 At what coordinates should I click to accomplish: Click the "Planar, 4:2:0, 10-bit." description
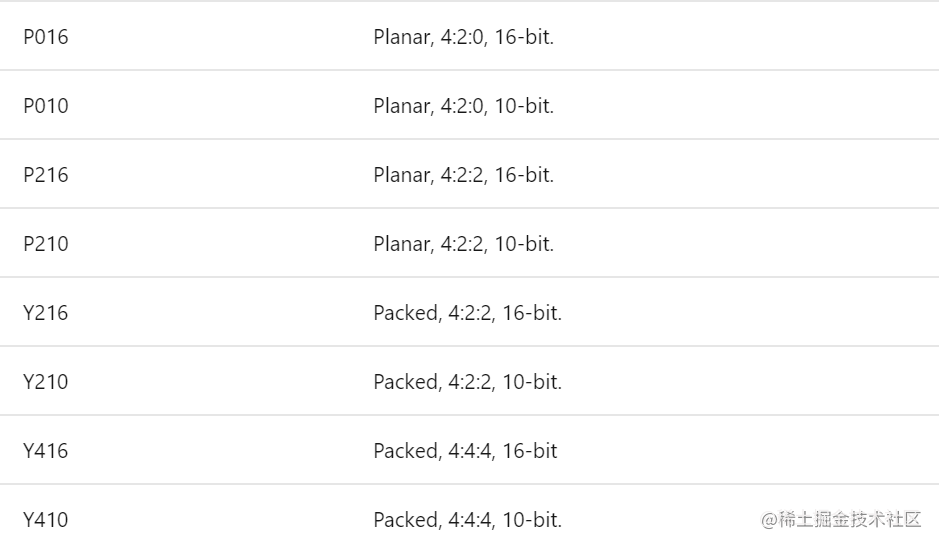464,106
